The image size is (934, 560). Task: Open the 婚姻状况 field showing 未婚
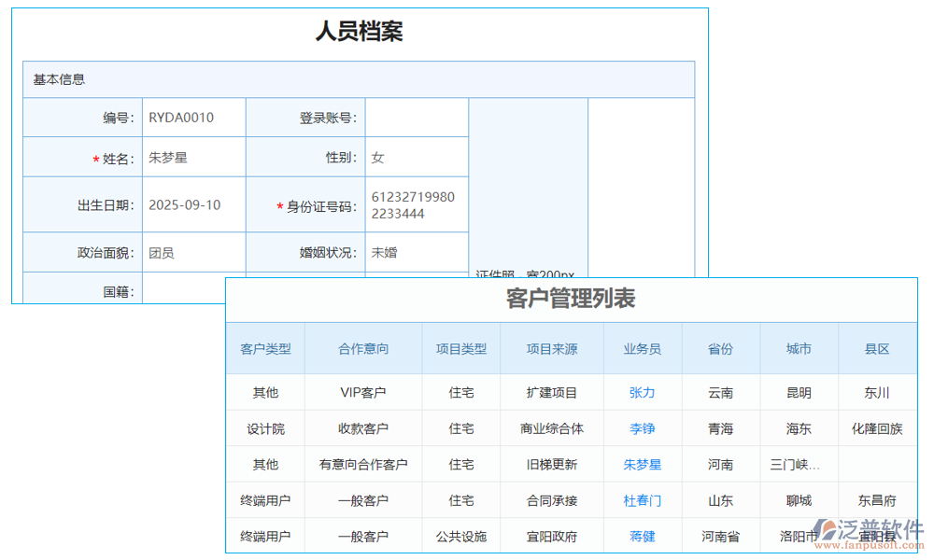coord(416,251)
